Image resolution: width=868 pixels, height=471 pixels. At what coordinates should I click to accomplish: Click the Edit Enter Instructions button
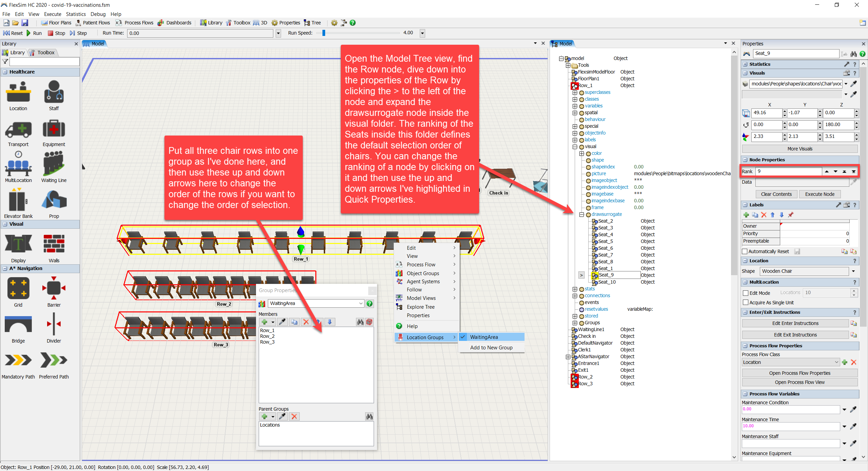point(795,323)
